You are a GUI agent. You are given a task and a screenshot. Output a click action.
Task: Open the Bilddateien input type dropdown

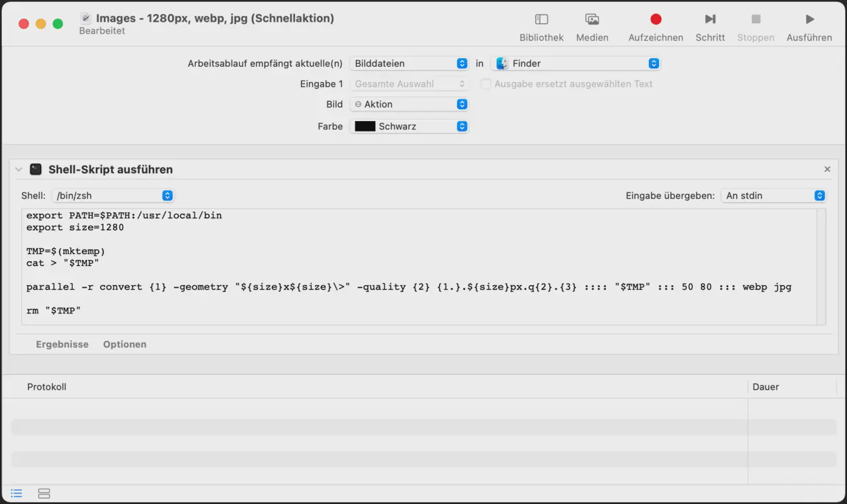pyautogui.click(x=409, y=63)
